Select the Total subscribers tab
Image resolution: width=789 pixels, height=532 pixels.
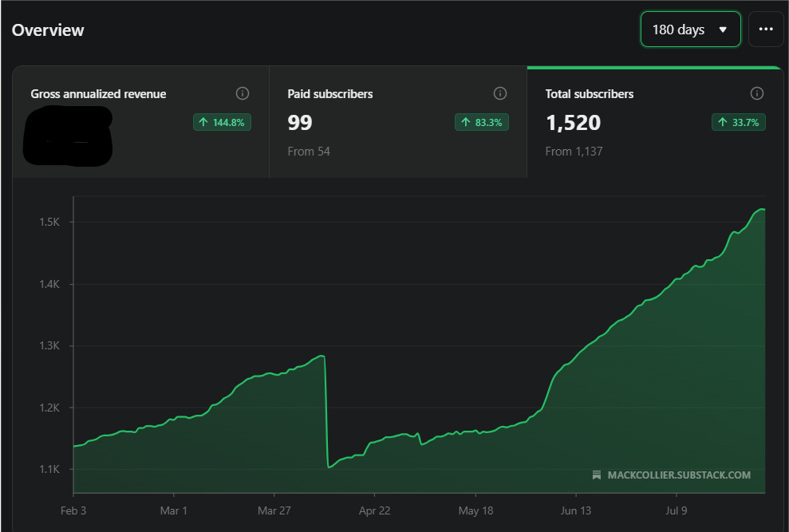coord(655,122)
